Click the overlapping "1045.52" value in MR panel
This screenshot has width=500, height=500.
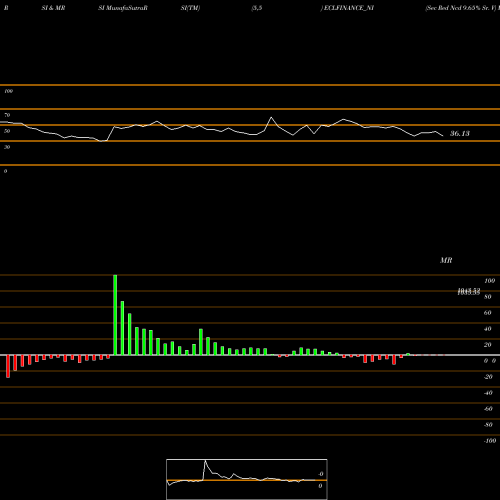469,292
